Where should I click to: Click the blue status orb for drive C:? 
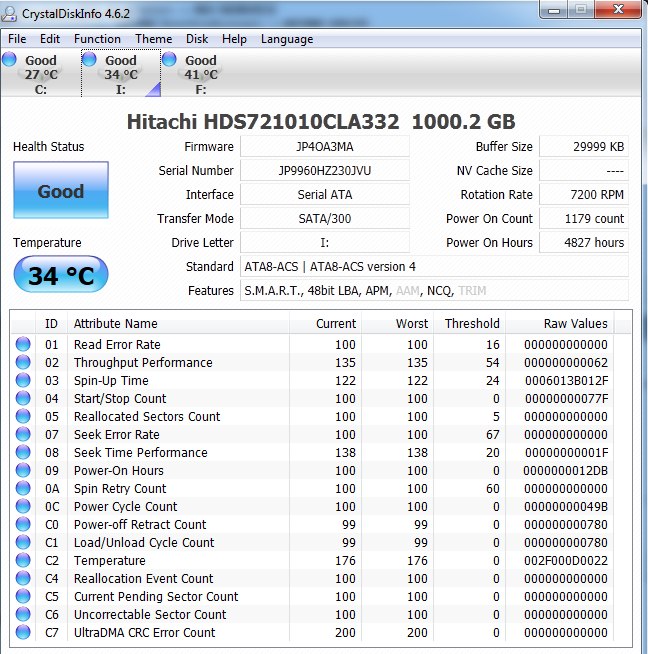[x=9, y=59]
